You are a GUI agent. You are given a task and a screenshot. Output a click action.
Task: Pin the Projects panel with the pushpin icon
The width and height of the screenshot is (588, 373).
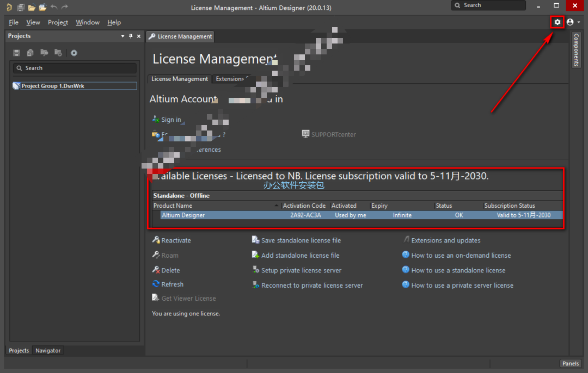(131, 36)
